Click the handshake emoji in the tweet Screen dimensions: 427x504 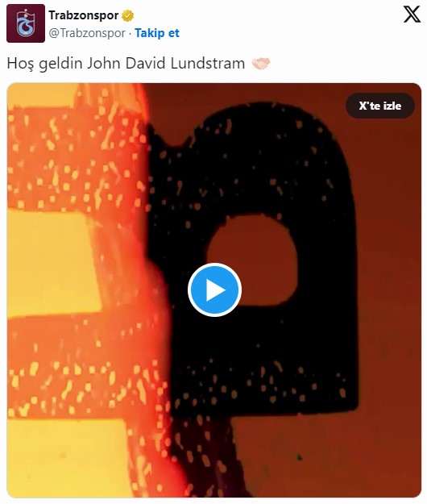pyautogui.click(x=261, y=64)
